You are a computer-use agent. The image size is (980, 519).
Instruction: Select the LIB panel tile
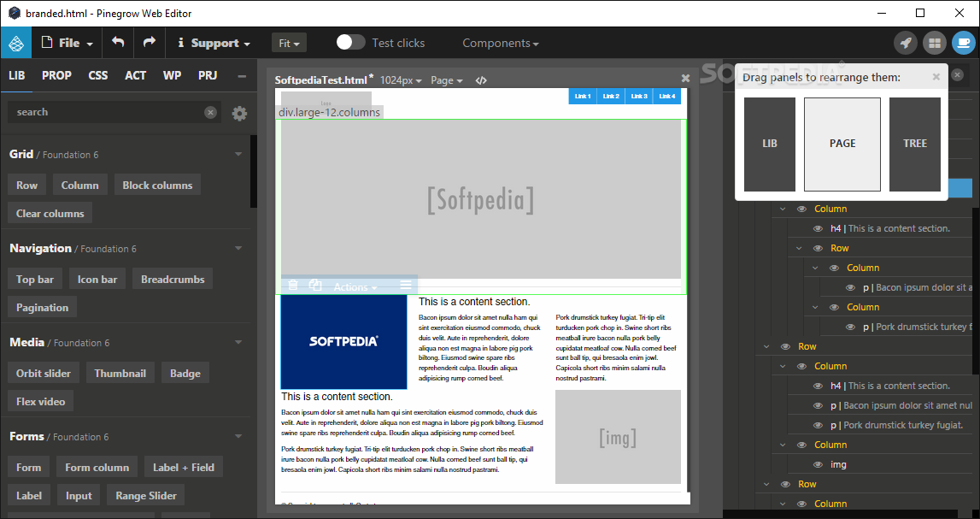pos(769,144)
